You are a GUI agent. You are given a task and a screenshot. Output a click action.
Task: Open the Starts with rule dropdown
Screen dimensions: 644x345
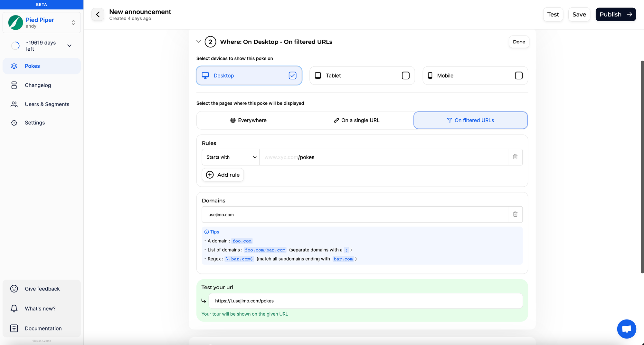point(231,157)
